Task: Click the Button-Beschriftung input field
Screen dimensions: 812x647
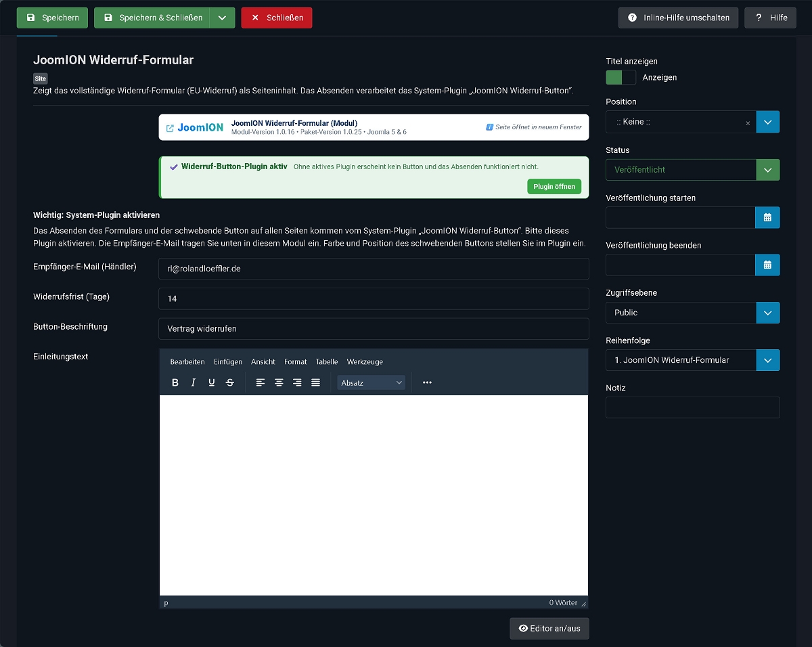Action: pos(374,329)
